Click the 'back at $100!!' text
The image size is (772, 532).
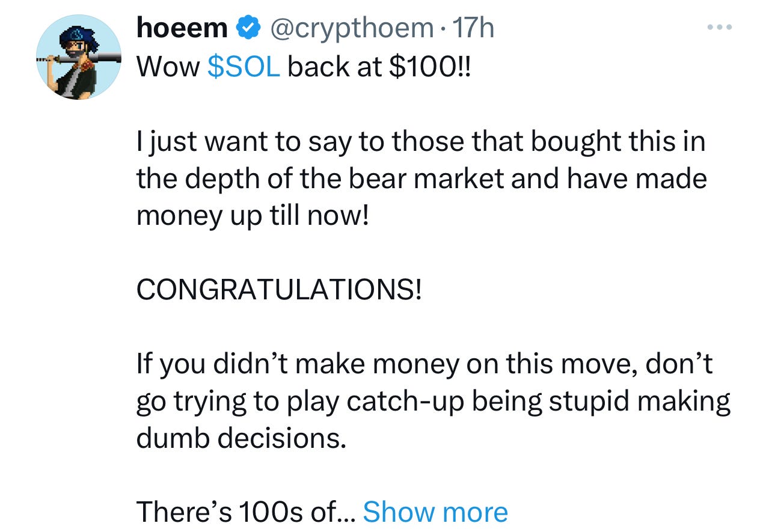381,67
